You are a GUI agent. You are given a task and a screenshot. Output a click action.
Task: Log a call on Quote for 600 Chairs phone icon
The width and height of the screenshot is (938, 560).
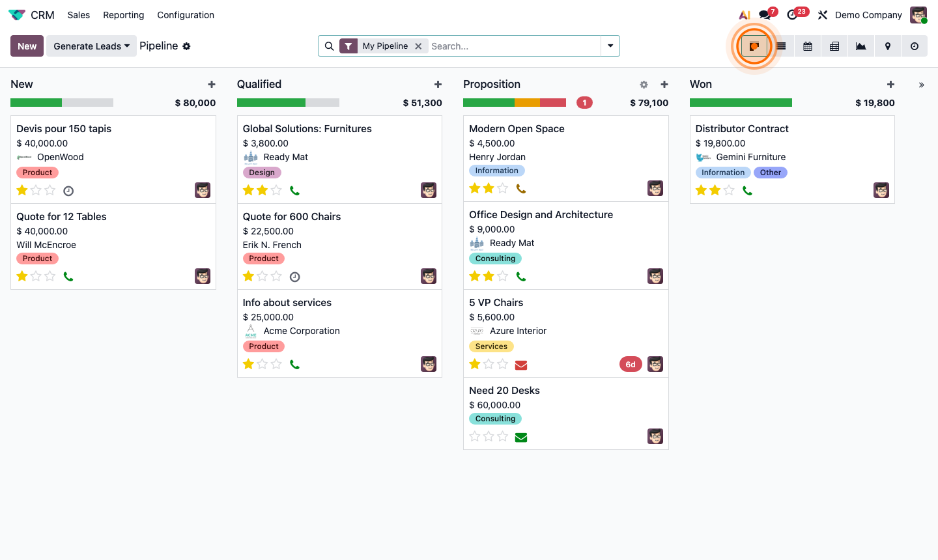click(294, 276)
